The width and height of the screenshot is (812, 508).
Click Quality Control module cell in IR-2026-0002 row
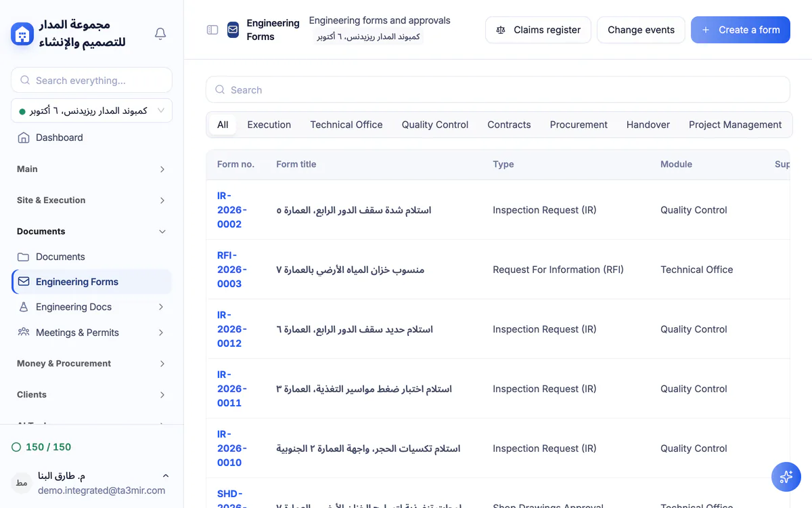[694, 210]
